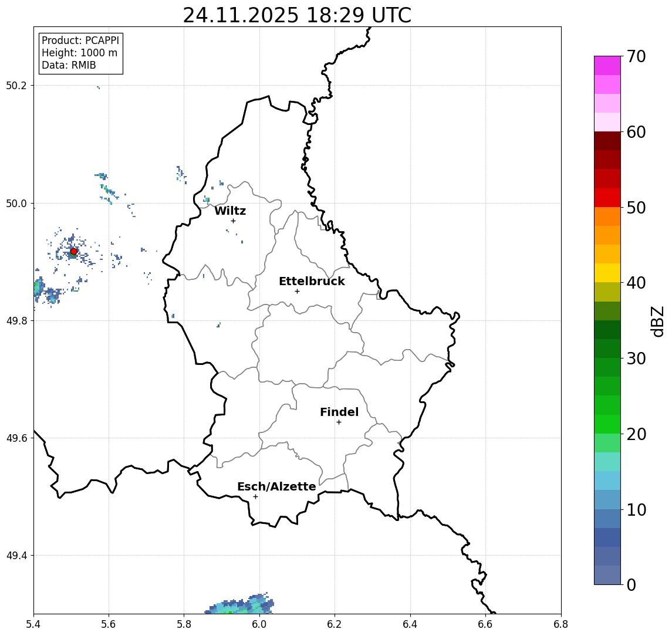The image size is (672, 636).
Task: Click the 6.6 longitude axis label
Action: coord(485,624)
